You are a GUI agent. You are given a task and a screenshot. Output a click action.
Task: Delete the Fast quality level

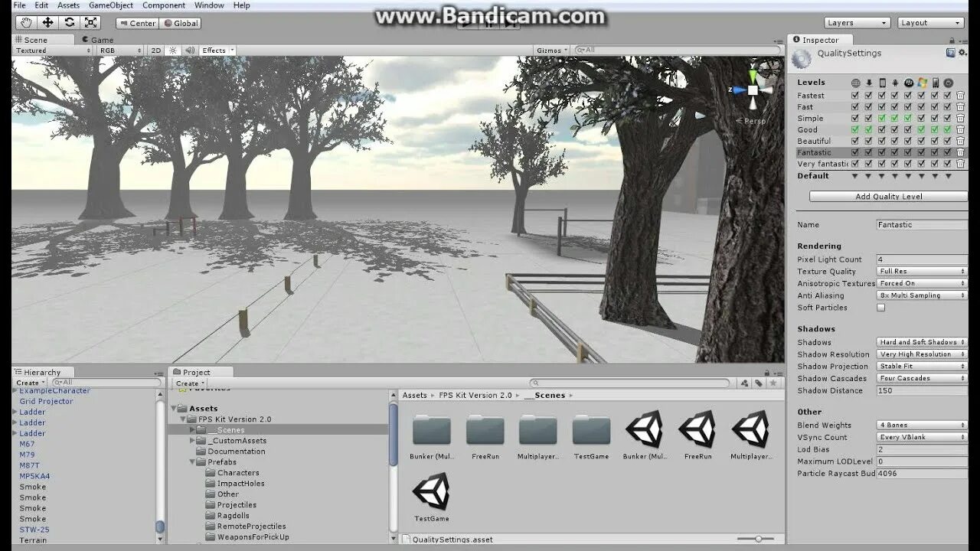point(960,107)
